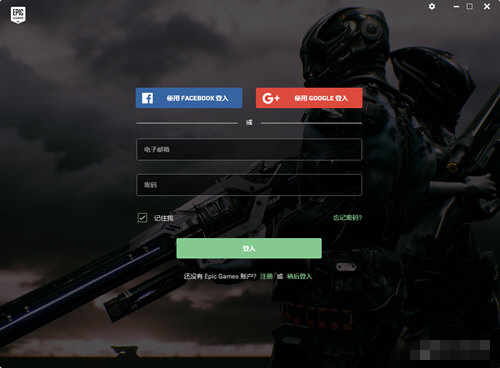Image resolution: width=500 pixels, height=368 pixels.
Task: Minimize the Epic Games launcher window
Action: (456, 6)
